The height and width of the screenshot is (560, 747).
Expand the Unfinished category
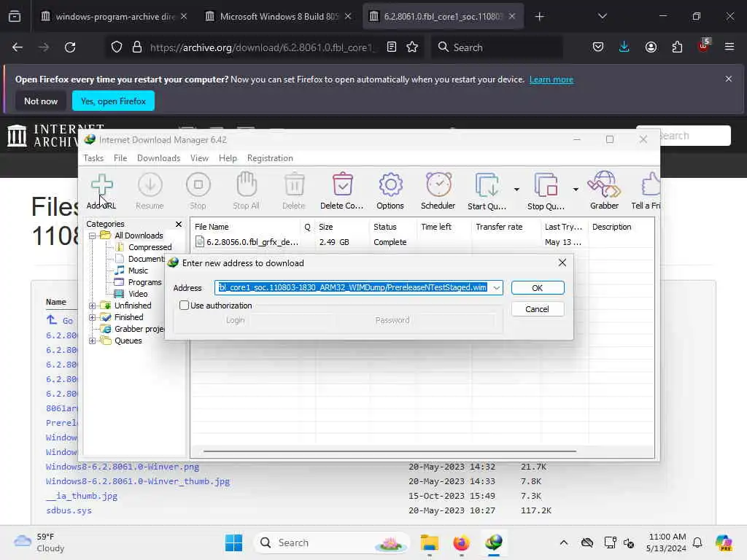click(93, 306)
